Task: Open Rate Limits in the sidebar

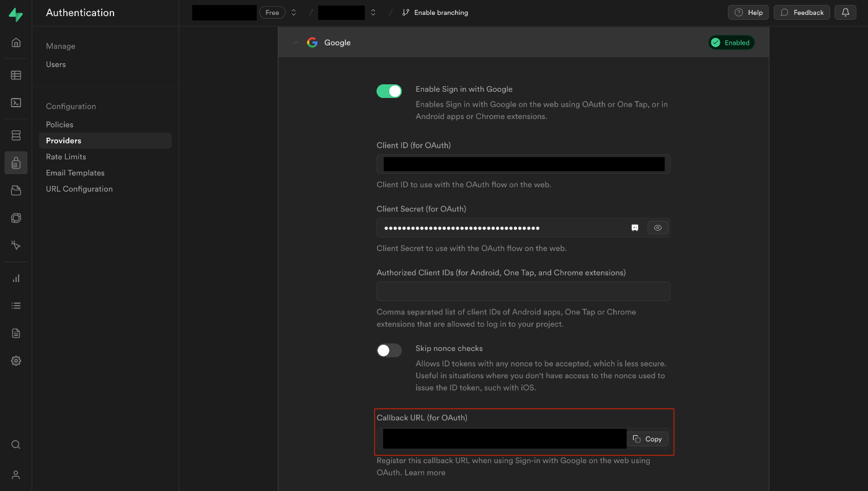Action: coord(66,157)
